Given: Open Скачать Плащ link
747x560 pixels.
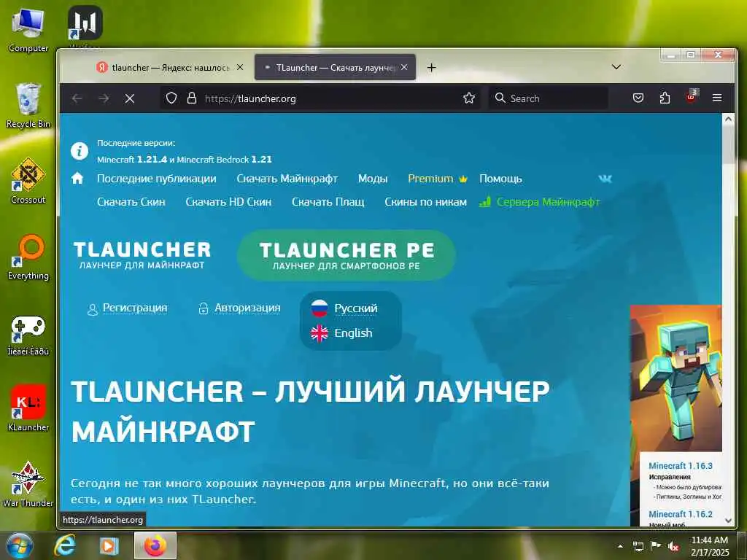Looking at the screenshot, I should click(x=328, y=202).
